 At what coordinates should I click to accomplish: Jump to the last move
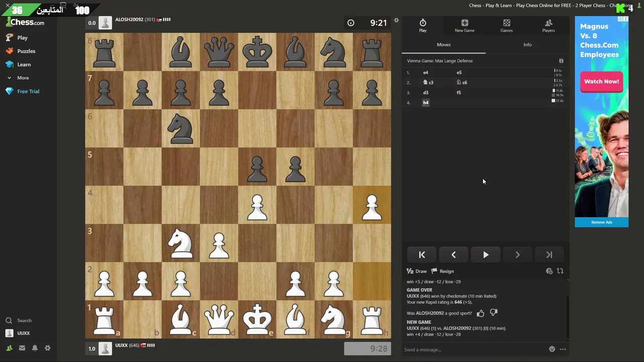pyautogui.click(x=549, y=255)
